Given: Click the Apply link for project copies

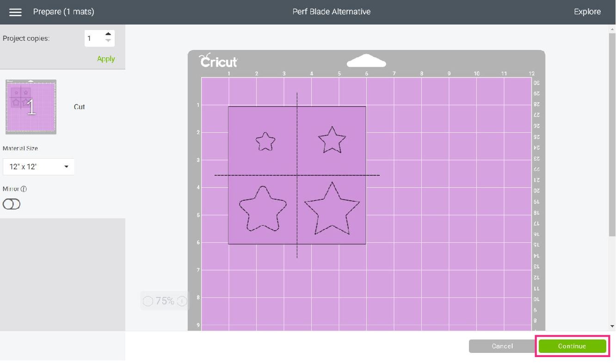Looking at the screenshot, I should (106, 59).
